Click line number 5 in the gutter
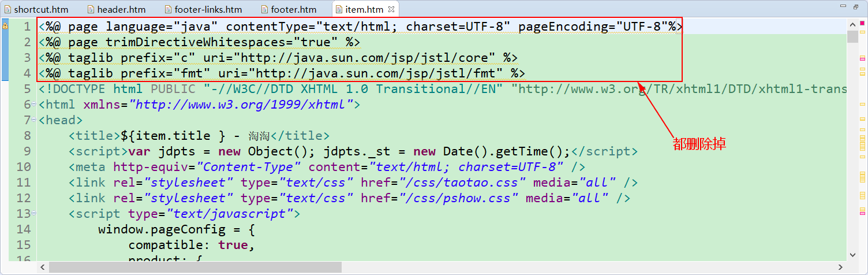The image size is (868, 275). tap(27, 89)
